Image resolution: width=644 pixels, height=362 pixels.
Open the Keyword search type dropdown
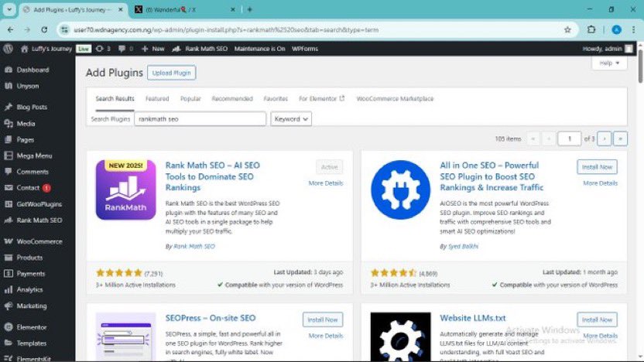(291, 119)
